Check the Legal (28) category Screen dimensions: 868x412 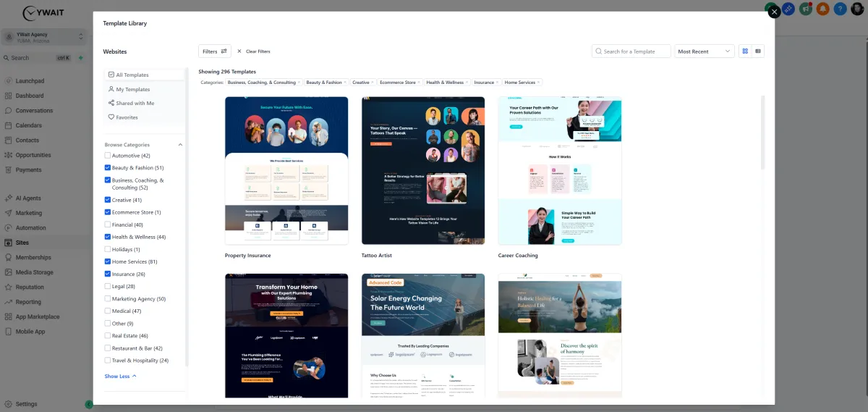pyautogui.click(x=108, y=286)
